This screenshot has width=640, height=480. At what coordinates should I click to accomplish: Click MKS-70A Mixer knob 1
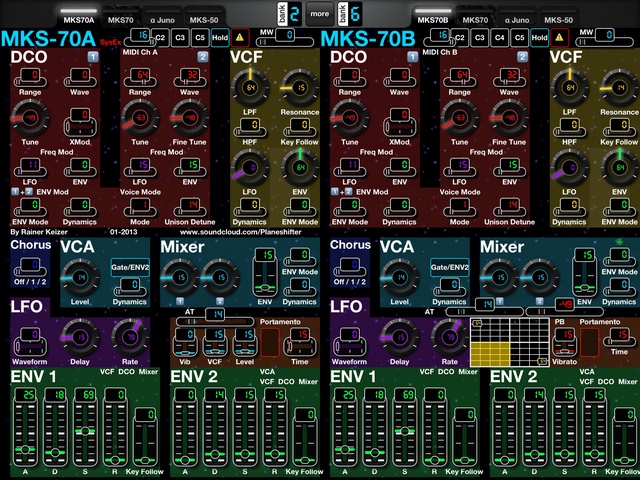tap(180, 278)
